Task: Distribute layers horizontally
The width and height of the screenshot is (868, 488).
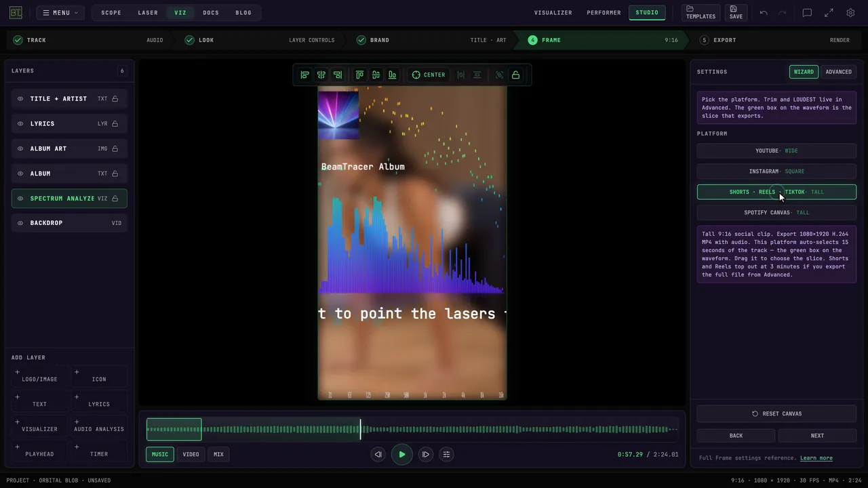Action: click(460, 75)
